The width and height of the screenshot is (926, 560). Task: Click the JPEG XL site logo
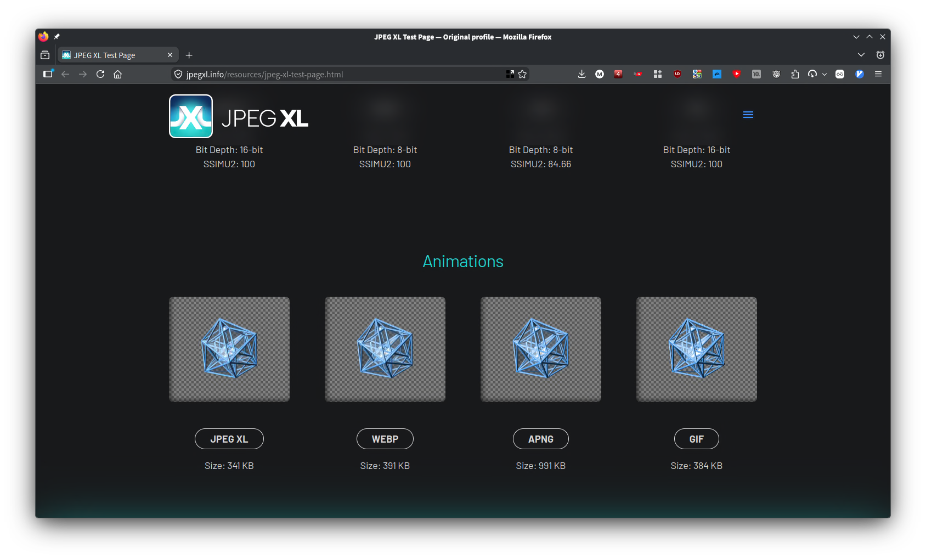(239, 116)
